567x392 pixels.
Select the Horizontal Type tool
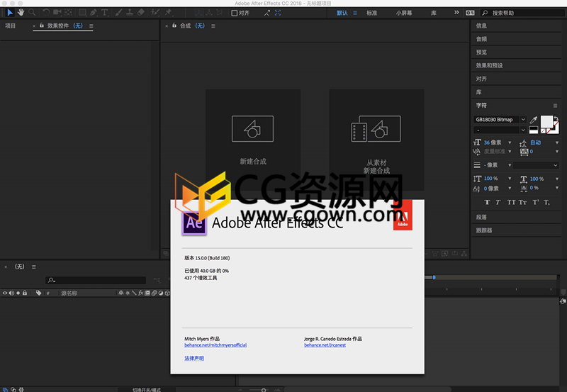(104, 13)
